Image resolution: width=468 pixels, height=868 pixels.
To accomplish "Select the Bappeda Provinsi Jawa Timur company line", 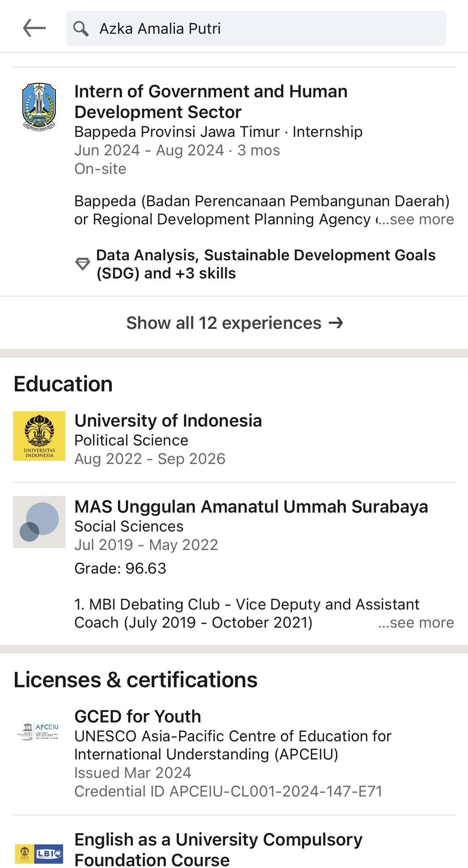I will coord(218,132).
